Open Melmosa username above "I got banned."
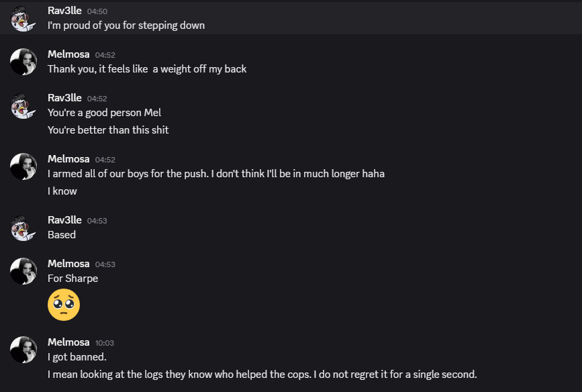Screen dimensions: 582x392 pos(68,342)
